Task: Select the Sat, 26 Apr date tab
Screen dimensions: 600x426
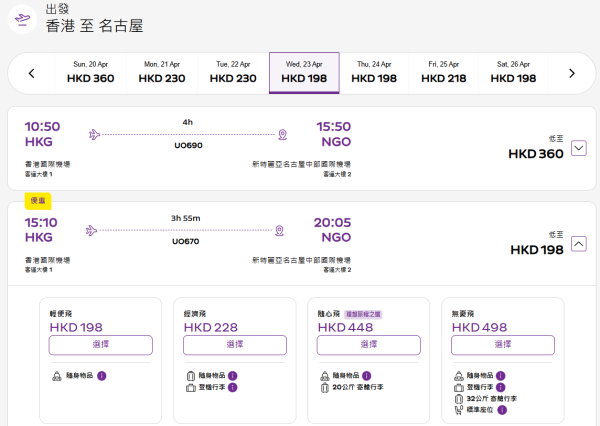Action: tap(514, 73)
